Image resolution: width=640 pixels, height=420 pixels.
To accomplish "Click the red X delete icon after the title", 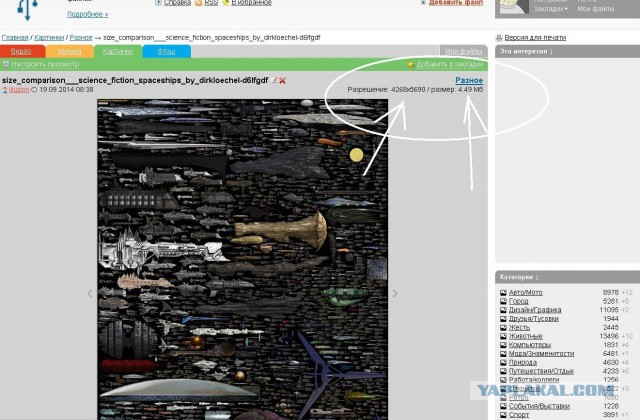I will pos(282,80).
